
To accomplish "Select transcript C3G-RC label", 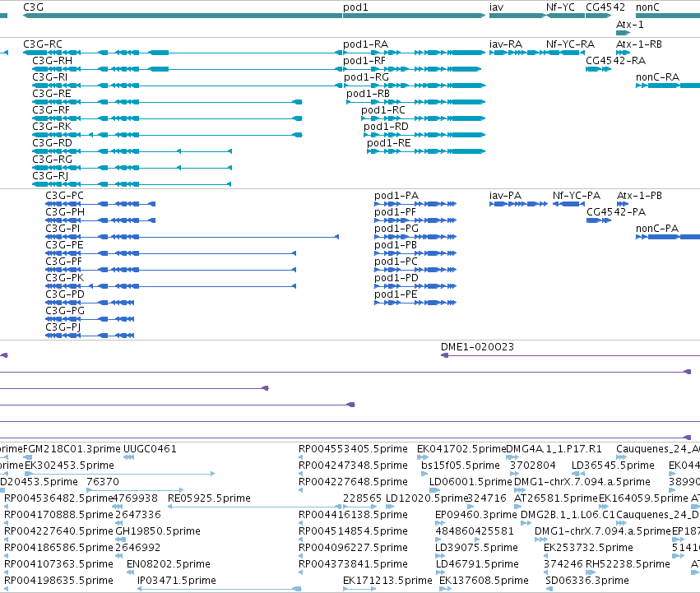I will point(43,44).
